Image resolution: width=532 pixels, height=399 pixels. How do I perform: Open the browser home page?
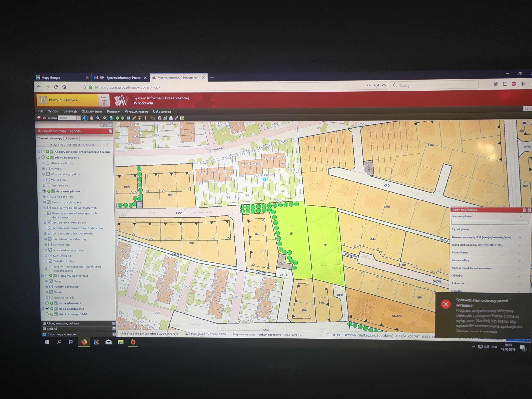click(x=64, y=87)
